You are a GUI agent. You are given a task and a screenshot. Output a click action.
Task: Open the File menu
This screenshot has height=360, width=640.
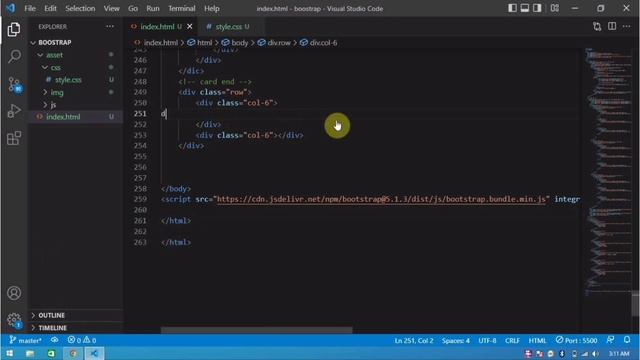(30, 9)
